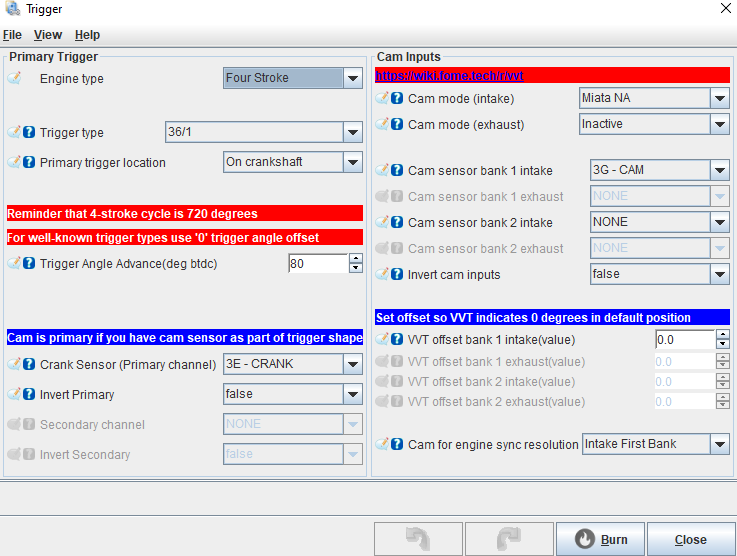The height and width of the screenshot is (556, 737).
Task: Click the undo arrow button
Action: click(418, 539)
